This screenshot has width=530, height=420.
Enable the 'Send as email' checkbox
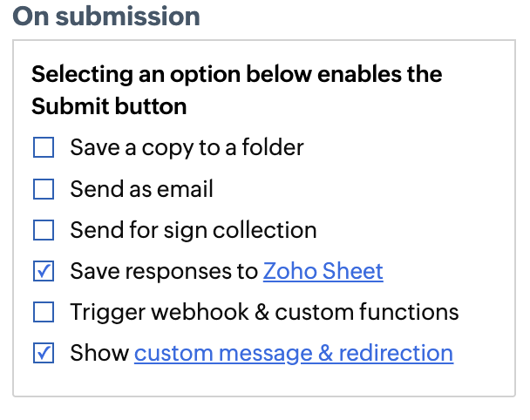(x=44, y=189)
